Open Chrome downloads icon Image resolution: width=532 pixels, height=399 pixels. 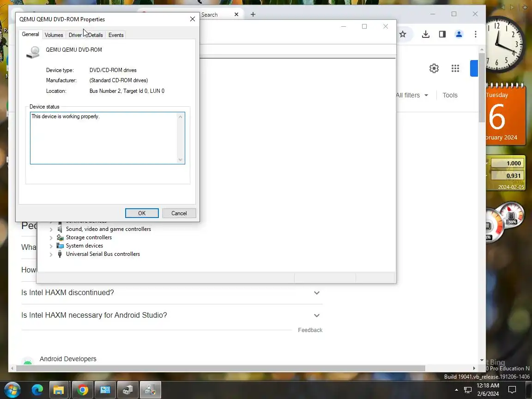(425, 34)
